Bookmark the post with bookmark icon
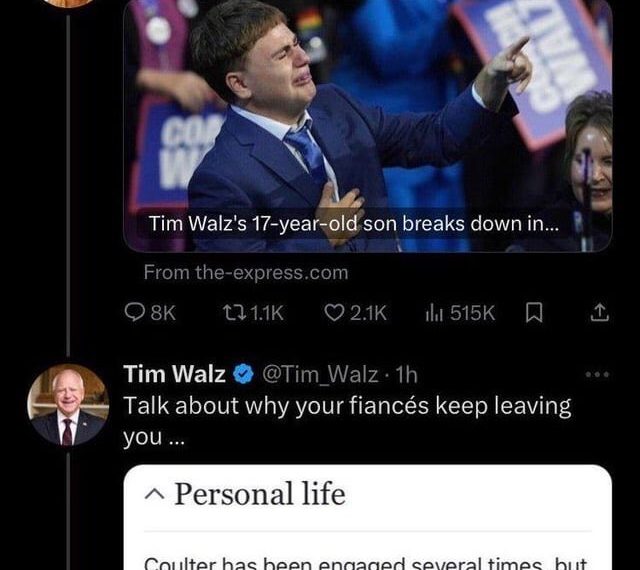This screenshot has height=570, width=640. coord(534,313)
